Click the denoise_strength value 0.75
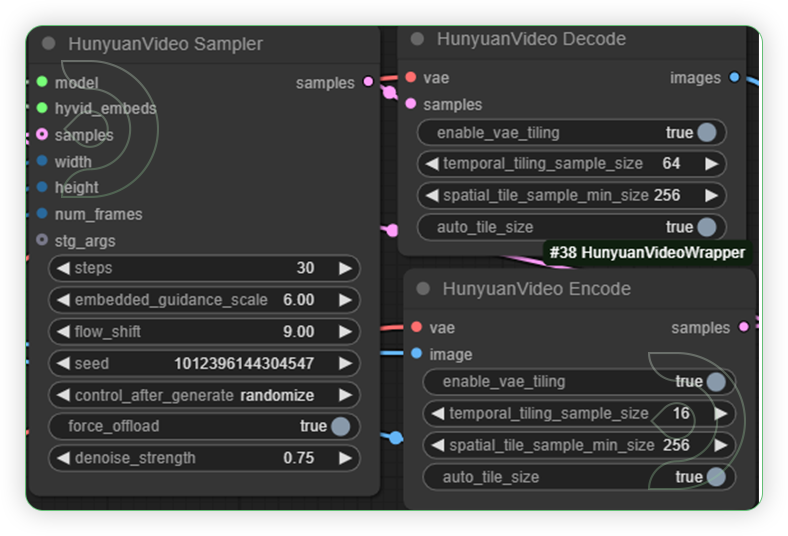The image size is (788, 536). pyautogui.click(x=299, y=458)
